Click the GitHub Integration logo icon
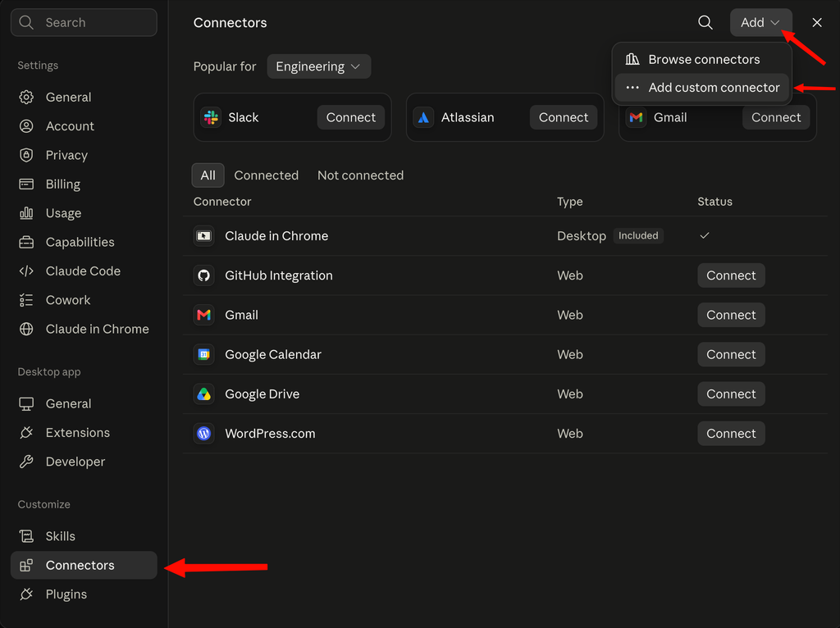Image resolution: width=840 pixels, height=628 pixels. (204, 275)
